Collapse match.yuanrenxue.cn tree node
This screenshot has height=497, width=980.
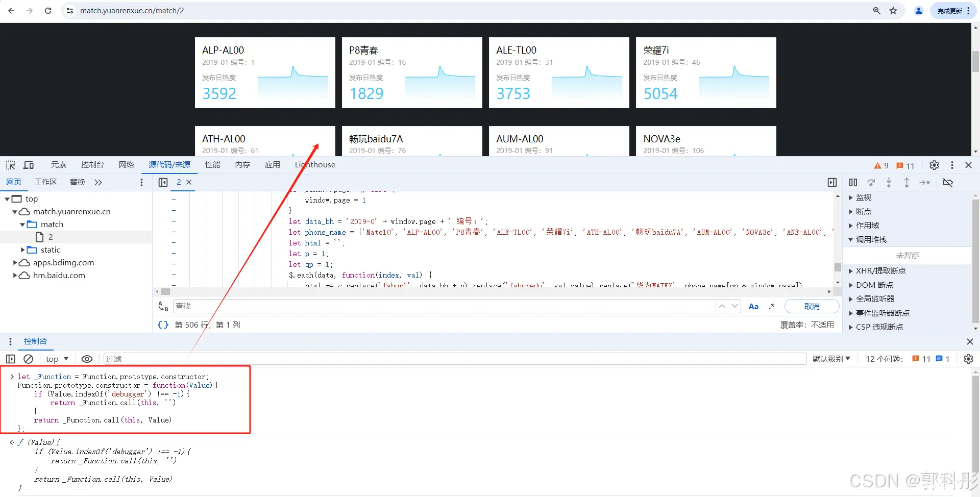[15, 212]
